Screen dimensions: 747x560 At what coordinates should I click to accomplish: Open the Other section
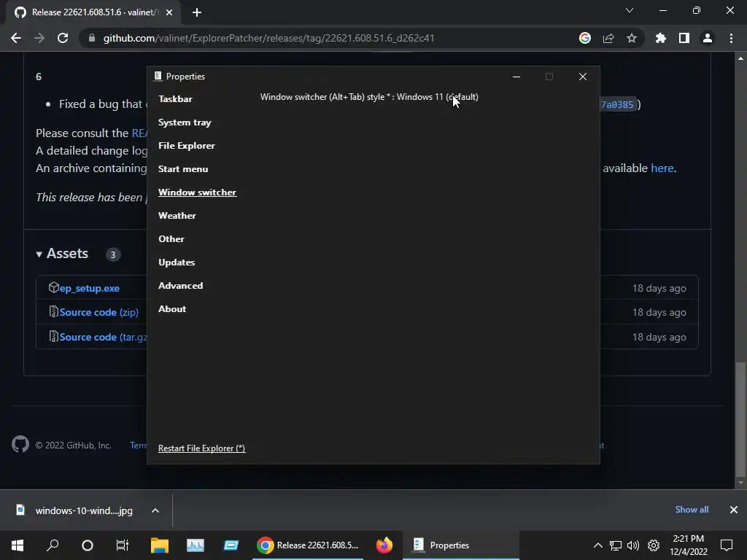pyautogui.click(x=171, y=239)
